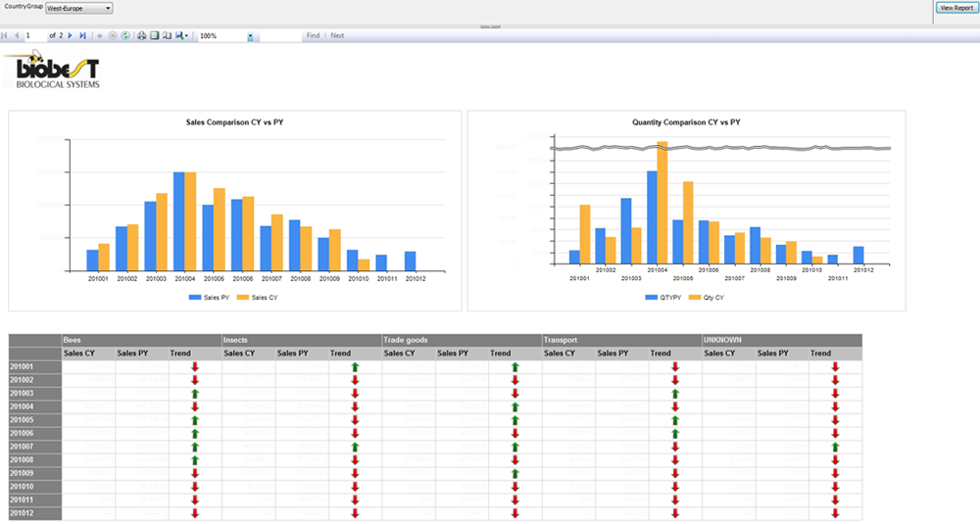Click the orange Qty CY legend swatch

(695, 298)
